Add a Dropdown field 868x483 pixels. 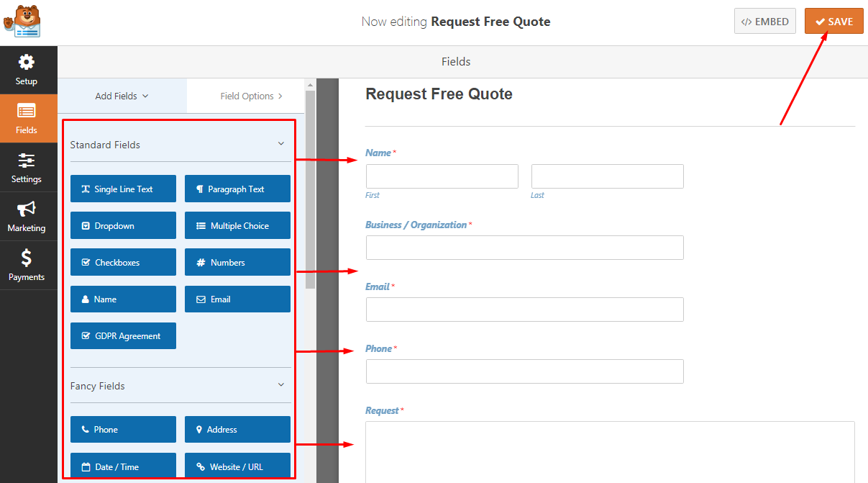click(x=123, y=226)
